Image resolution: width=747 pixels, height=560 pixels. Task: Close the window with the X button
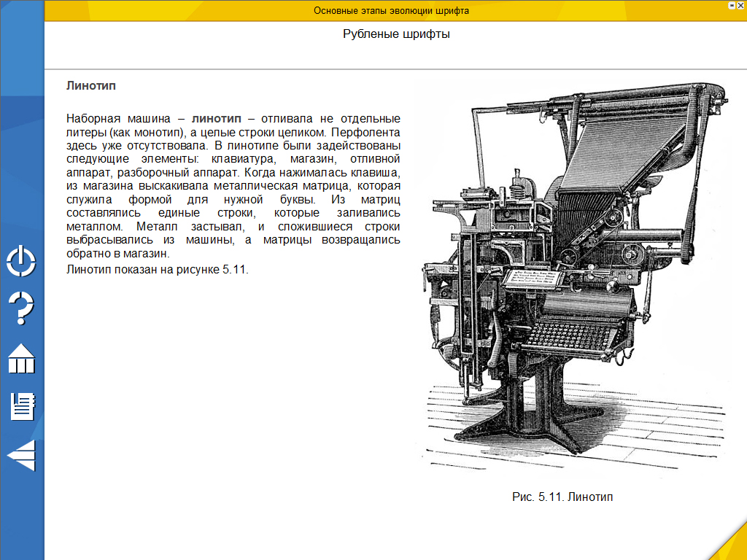(740, 5)
